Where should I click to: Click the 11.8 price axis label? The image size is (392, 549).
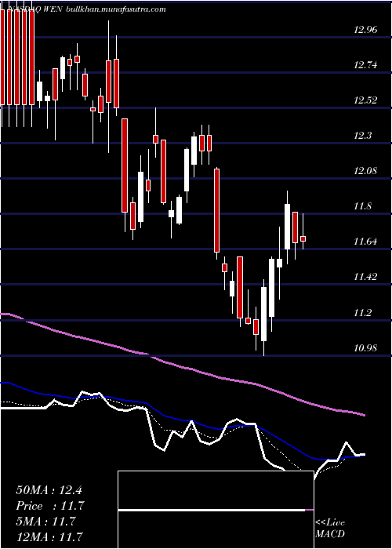(x=363, y=206)
